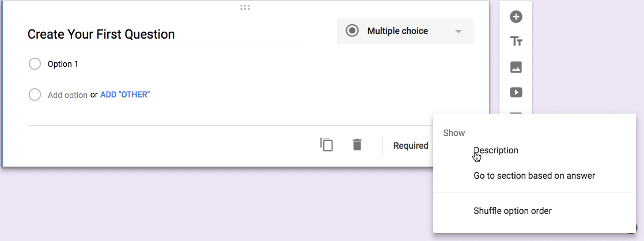Image resolution: width=644 pixels, height=241 pixels.
Task: Choose Description from the Show menu
Action: click(x=496, y=150)
